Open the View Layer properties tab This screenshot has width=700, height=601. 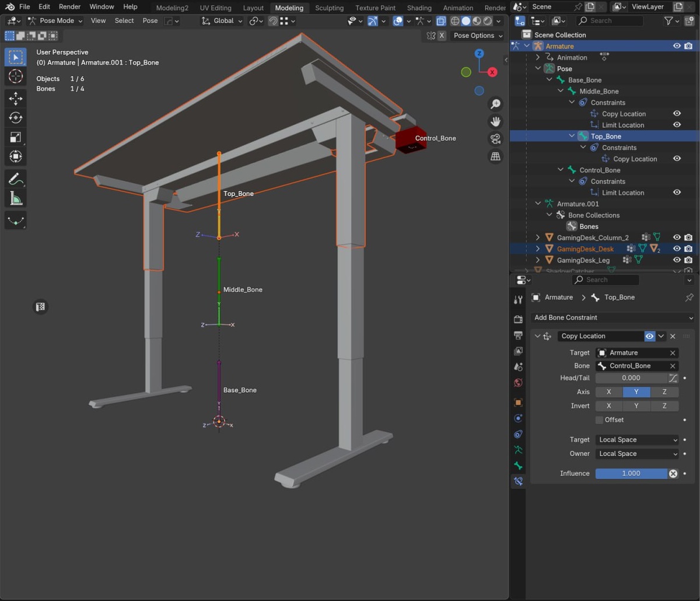[518, 351]
